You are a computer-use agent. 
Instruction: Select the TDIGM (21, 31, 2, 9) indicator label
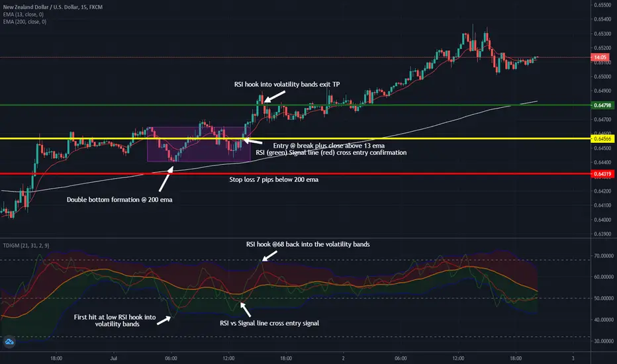click(x=26, y=246)
